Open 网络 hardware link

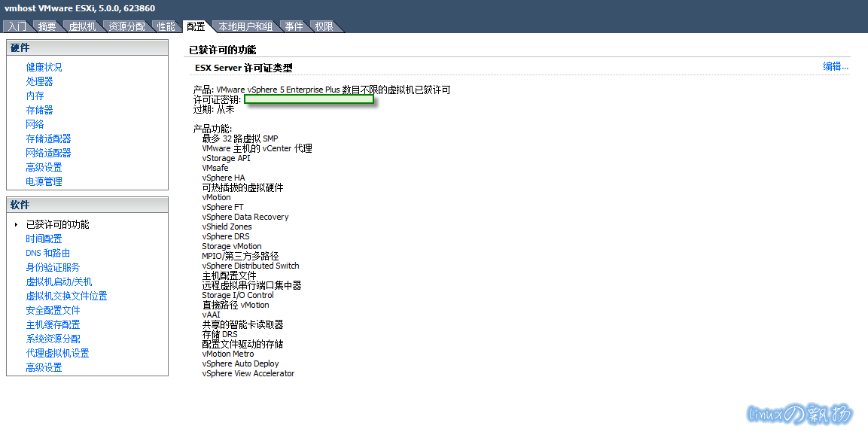click(x=35, y=124)
